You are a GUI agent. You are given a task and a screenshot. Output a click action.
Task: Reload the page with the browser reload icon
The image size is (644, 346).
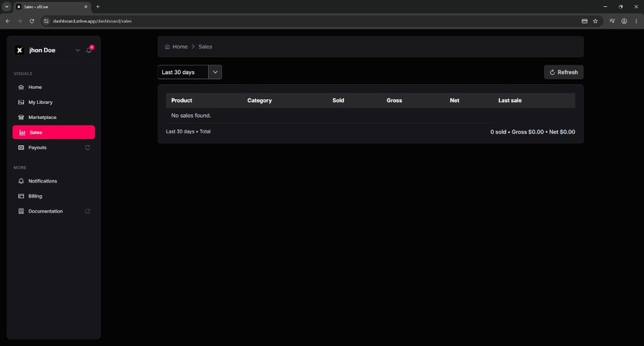[31, 21]
